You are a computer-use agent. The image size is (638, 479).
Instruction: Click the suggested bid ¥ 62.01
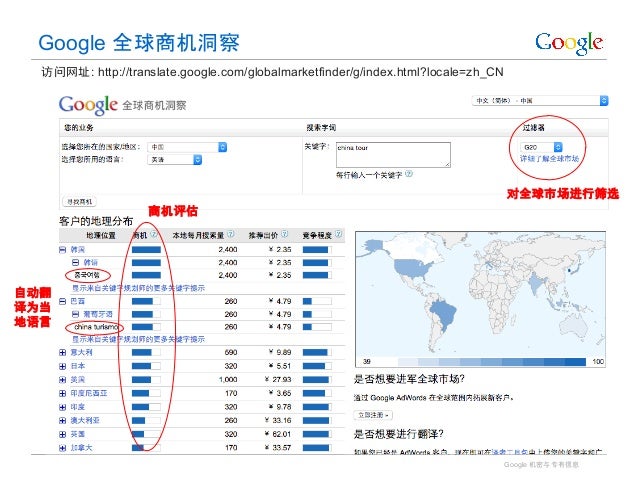(278, 434)
